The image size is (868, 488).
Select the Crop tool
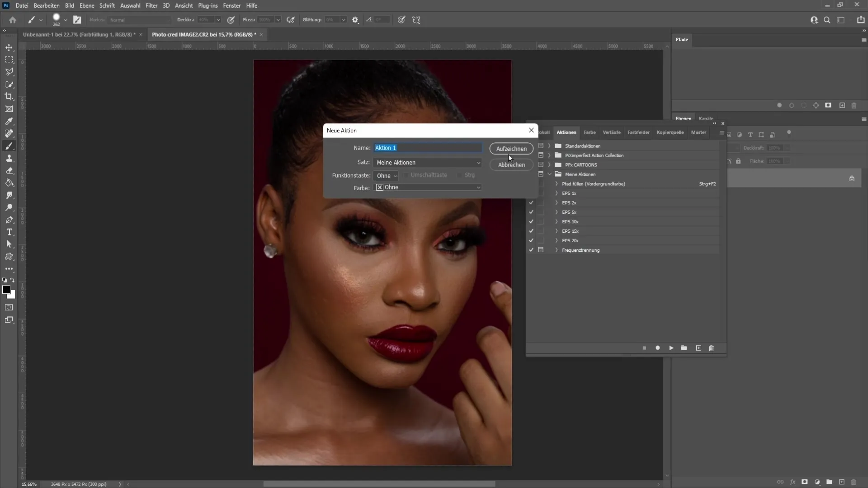pos(9,97)
